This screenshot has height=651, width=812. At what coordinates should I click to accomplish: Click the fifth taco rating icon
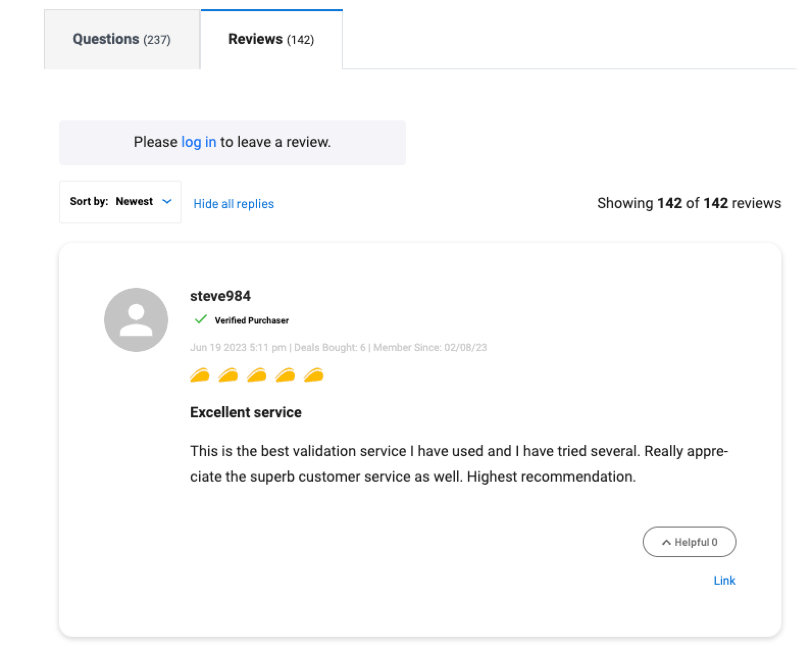pos(314,375)
